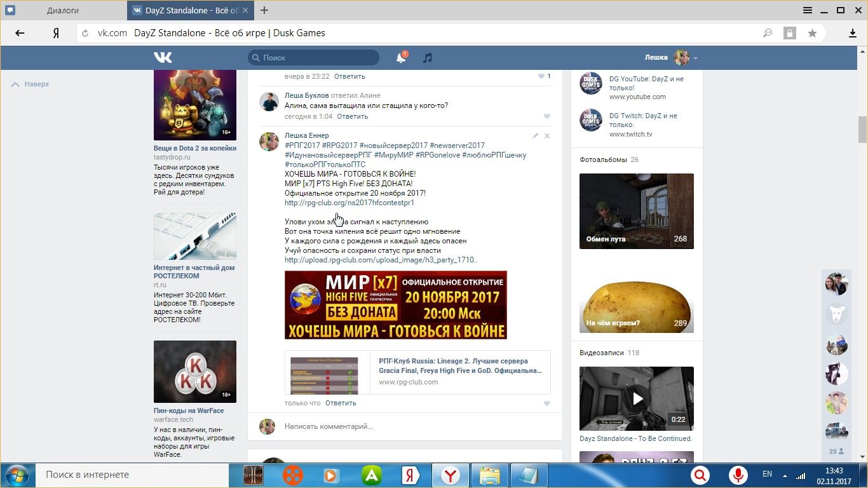Open the РПГ-Клуб Russia link preview
Viewport: 868px width, 488px height.
[x=417, y=372]
